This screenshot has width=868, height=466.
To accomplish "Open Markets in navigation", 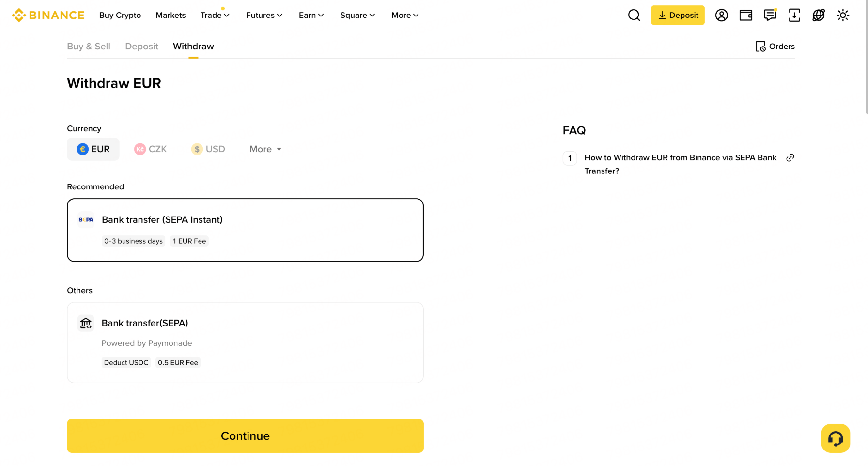I will (x=170, y=15).
